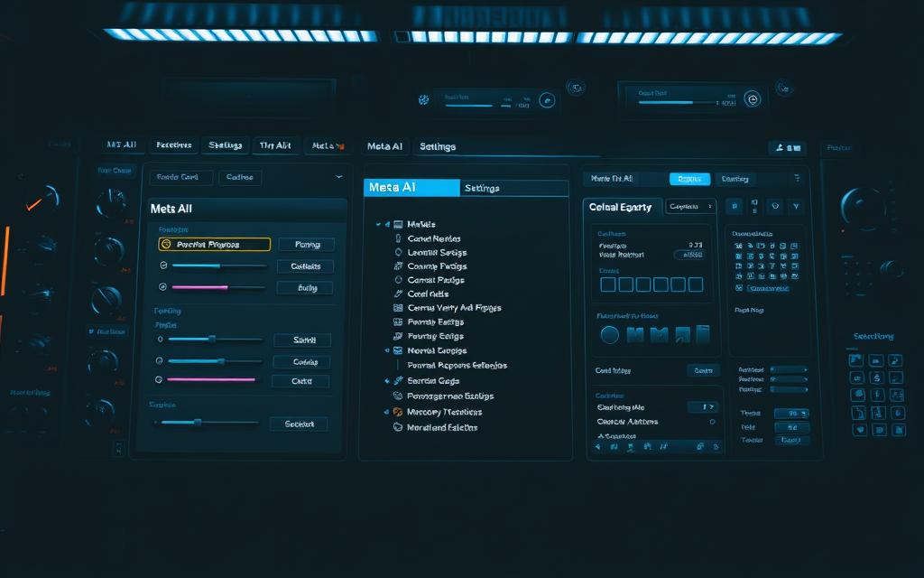Click the envelope icon in the tree list

pos(398,350)
